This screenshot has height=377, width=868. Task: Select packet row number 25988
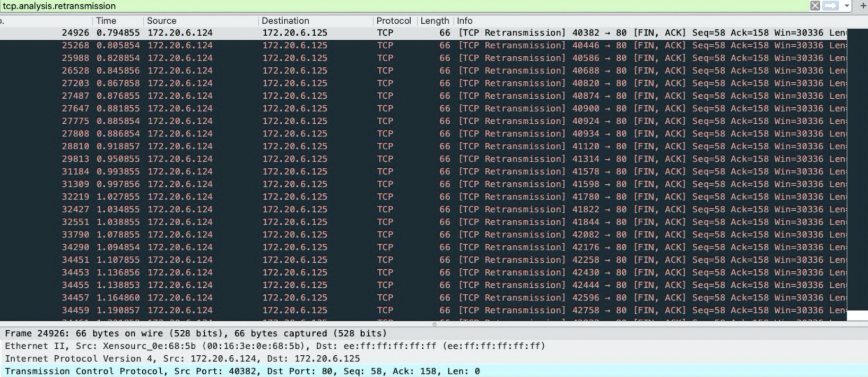[x=423, y=58]
